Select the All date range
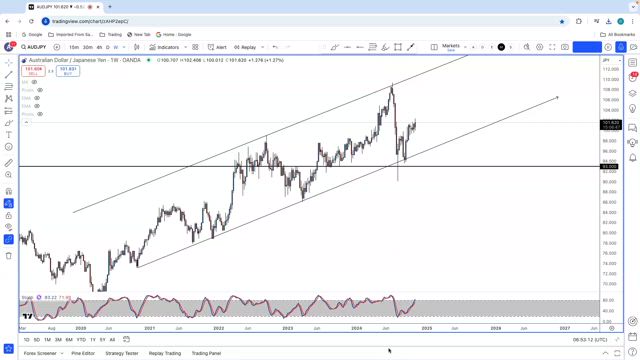The image size is (640, 360). 112,340
